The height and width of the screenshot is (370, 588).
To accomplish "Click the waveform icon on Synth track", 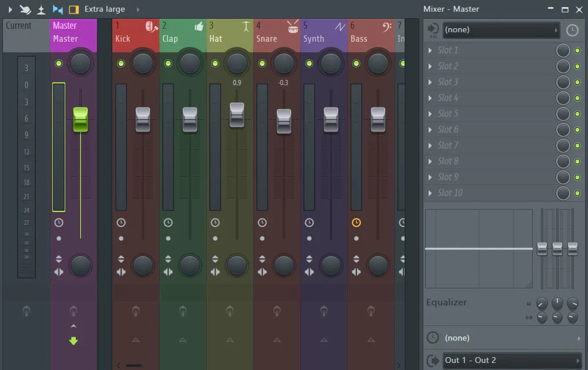I will point(340,26).
